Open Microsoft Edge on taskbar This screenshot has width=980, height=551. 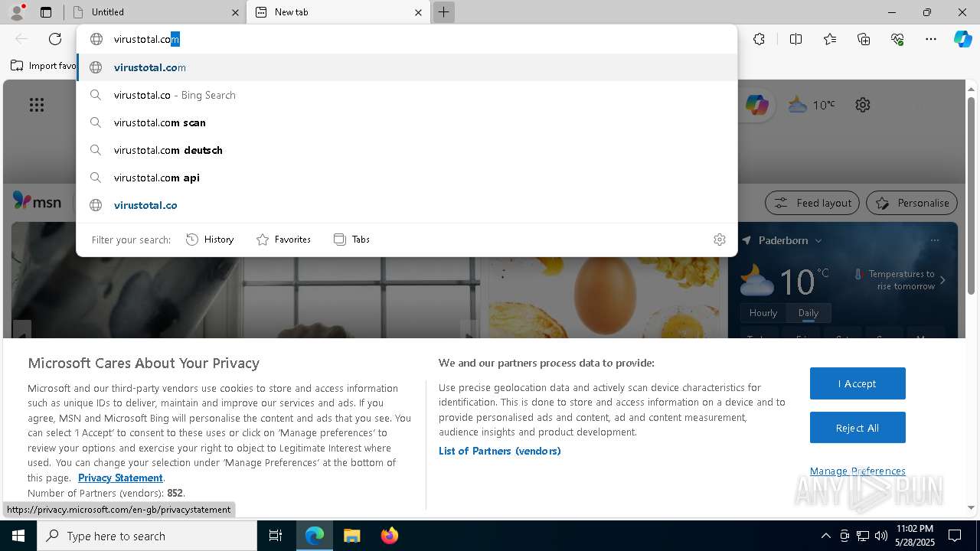(315, 536)
